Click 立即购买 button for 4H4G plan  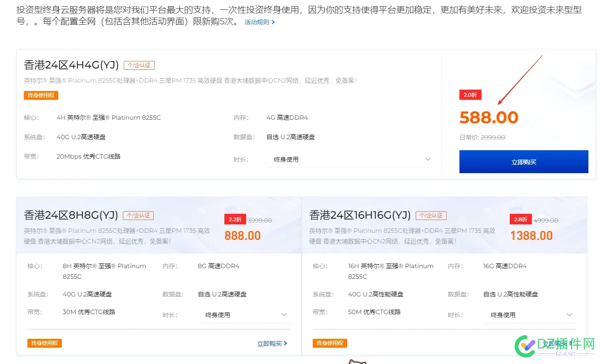(x=523, y=162)
